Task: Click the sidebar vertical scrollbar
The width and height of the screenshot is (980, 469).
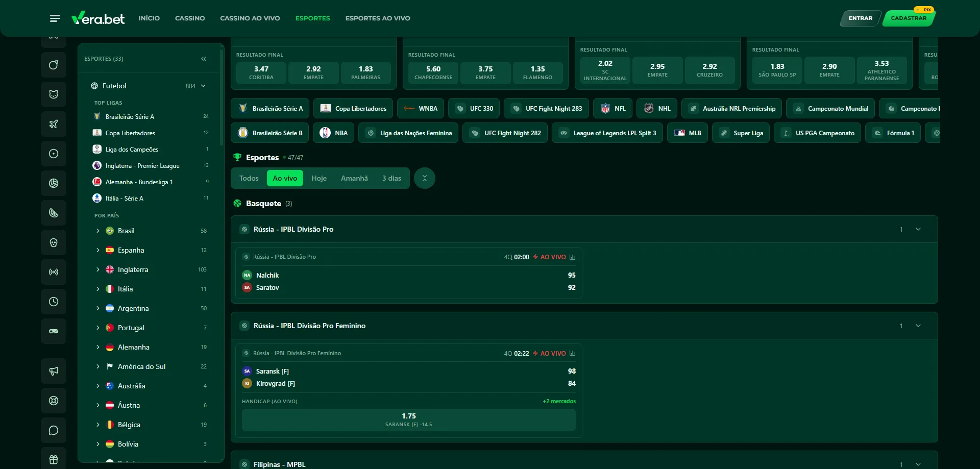Action: (222, 97)
